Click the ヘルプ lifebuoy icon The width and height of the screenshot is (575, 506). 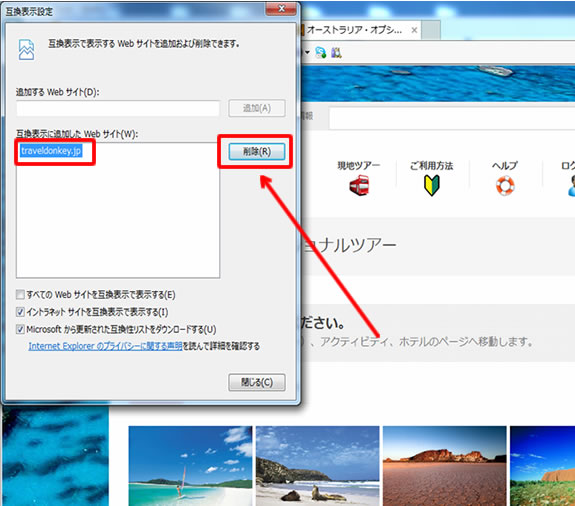tap(505, 186)
